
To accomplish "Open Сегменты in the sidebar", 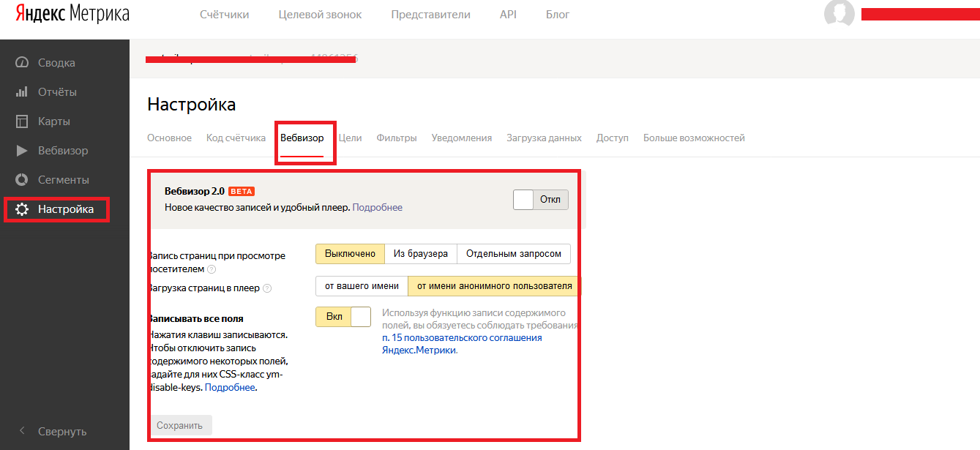I will (x=64, y=180).
